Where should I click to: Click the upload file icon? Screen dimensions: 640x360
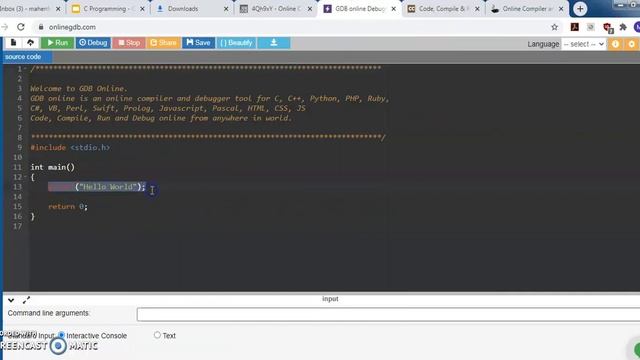(31, 42)
